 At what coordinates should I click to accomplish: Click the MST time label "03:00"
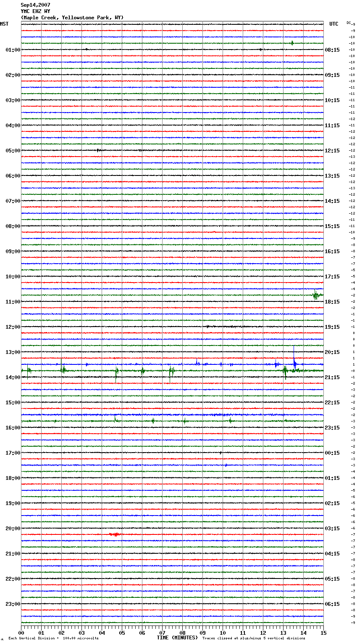(13, 100)
